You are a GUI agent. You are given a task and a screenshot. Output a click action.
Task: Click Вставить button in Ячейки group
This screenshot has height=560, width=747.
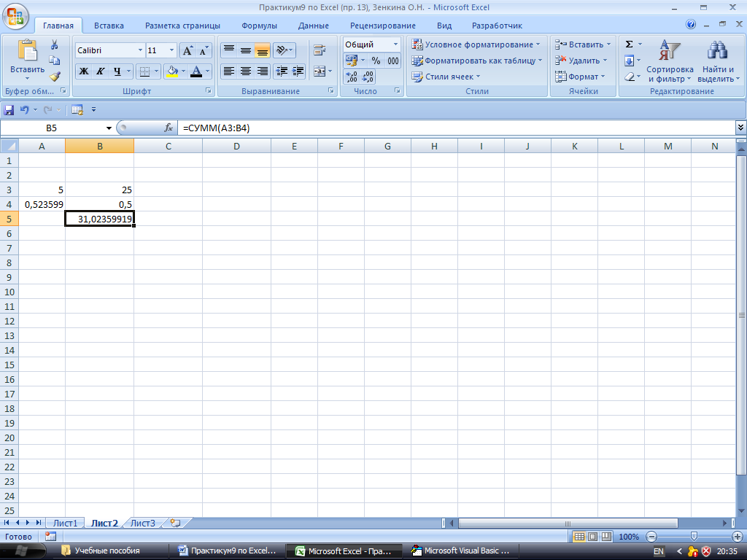[x=582, y=44]
